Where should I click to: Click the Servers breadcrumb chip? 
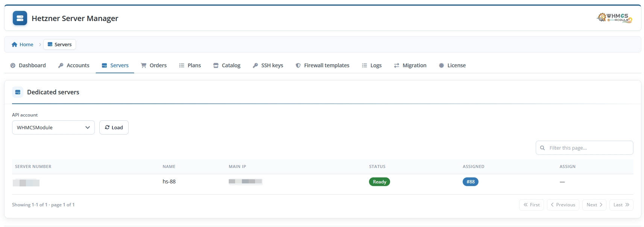pyautogui.click(x=59, y=44)
